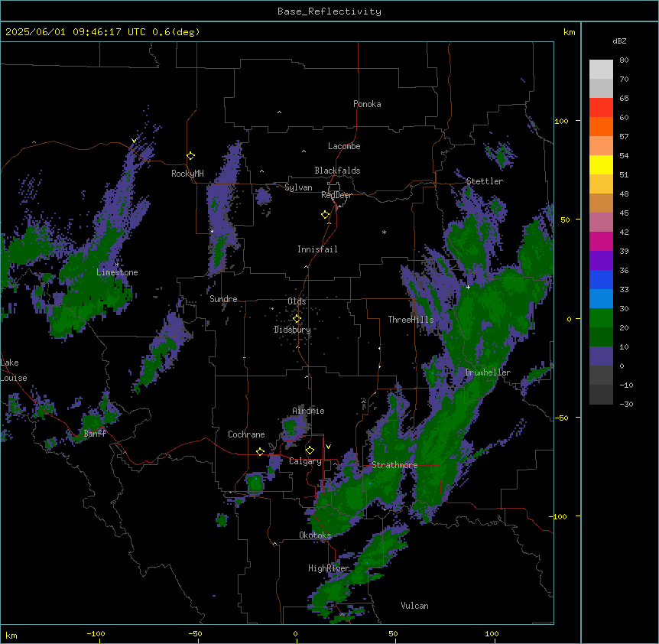This screenshot has width=659, height=644.
Task: Click the Didsbury town label
Action: [293, 330]
